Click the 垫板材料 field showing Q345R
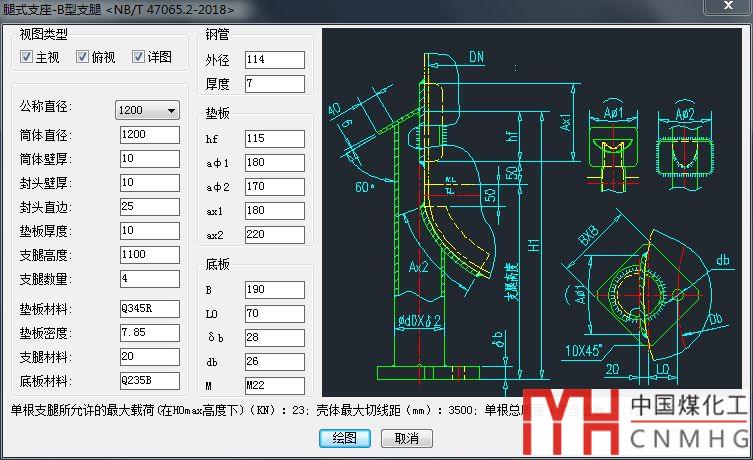The width and height of the screenshot is (753, 460). (150, 309)
